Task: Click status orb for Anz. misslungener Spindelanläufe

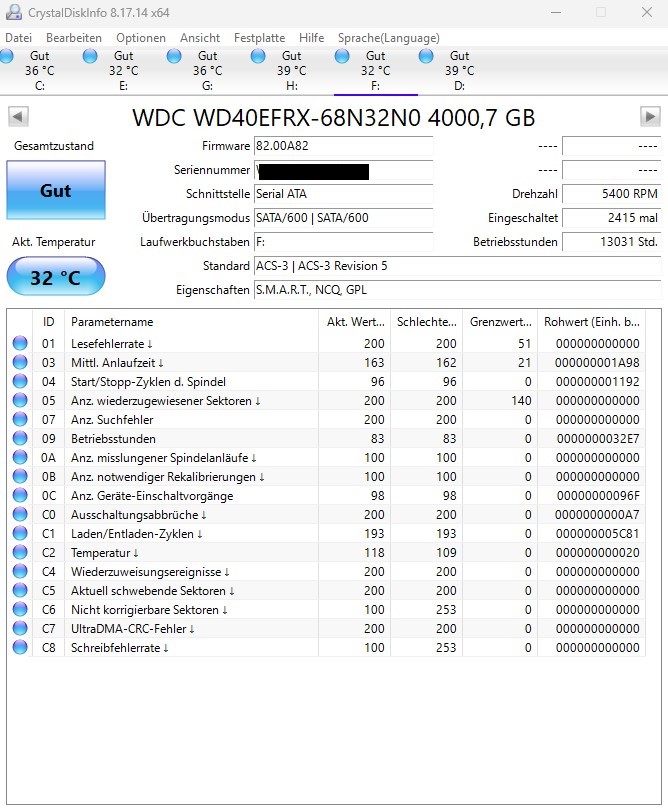Action: pyautogui.click(x=20, y=457)
